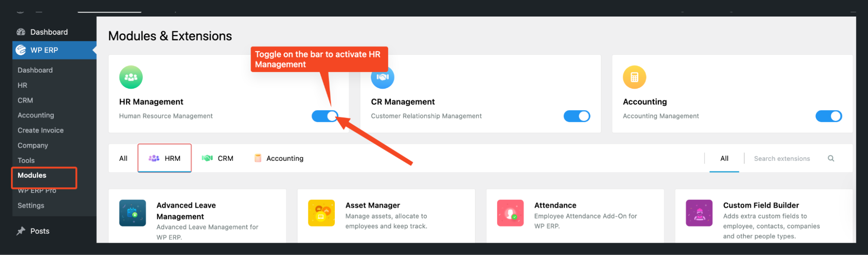Click the Advanced Leave Management extension icon
The width and height of the screenshot is (868, 255).
(x=132, y=213)
